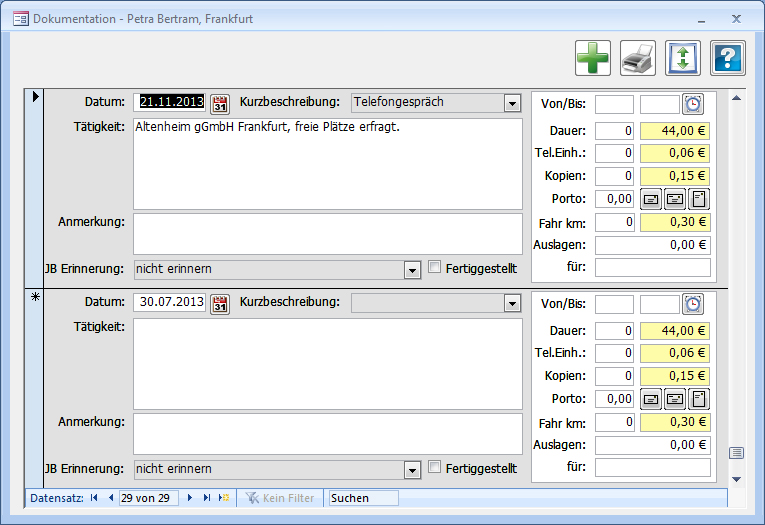Click Bis end time field, first record
This screenshot has width=765, height=525.
click(660, 104)
